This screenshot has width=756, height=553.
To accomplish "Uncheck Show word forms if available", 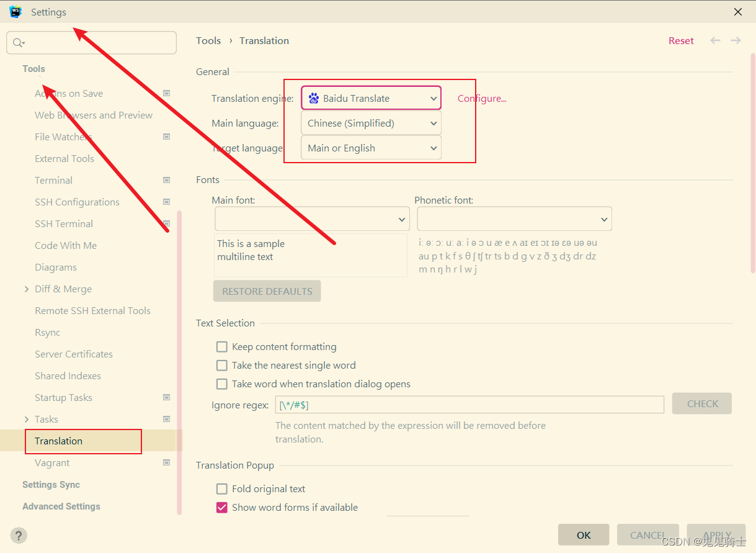I will pos(222,507).
